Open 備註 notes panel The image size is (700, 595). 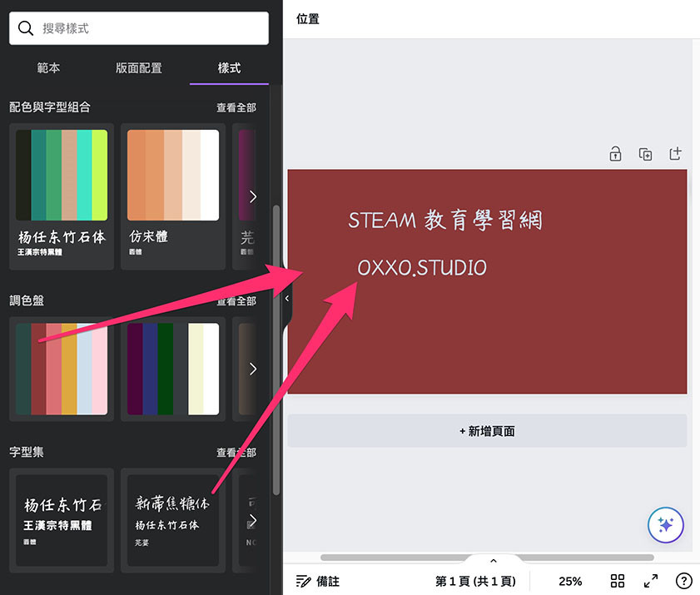point(318,581)
